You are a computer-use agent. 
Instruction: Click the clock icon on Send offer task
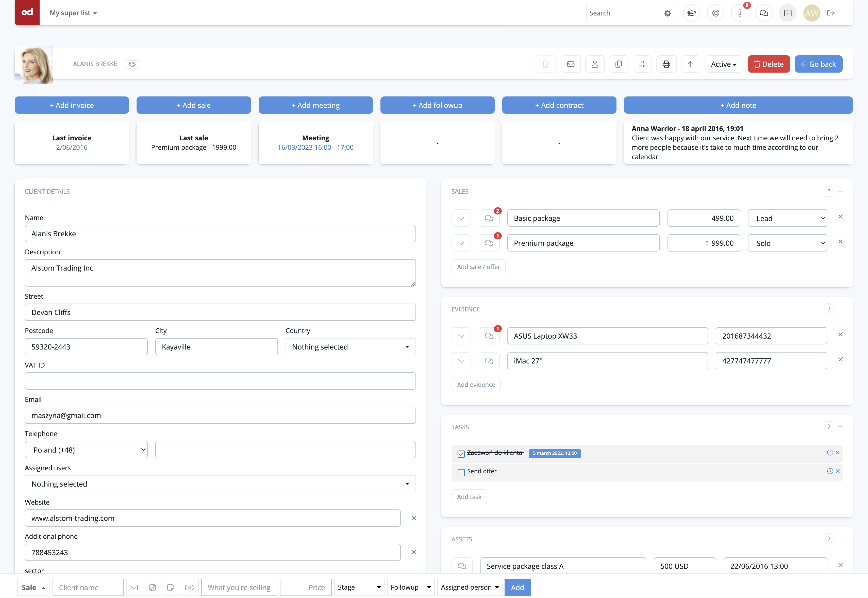pos(830,471)
